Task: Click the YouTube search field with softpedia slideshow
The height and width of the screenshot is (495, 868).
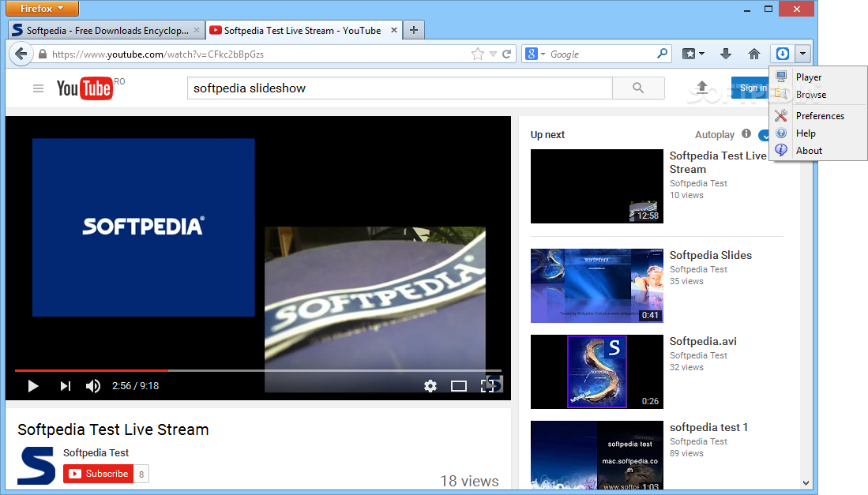Action: 400,88
